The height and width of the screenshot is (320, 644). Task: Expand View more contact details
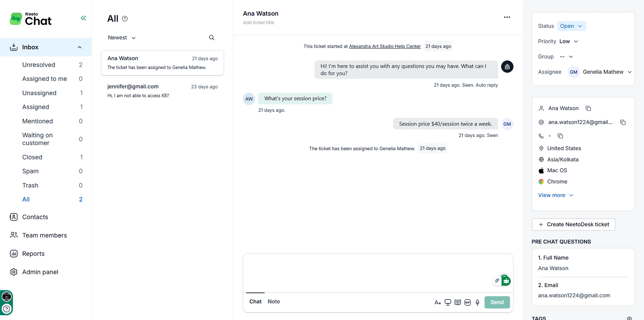[x=555, y=195]
